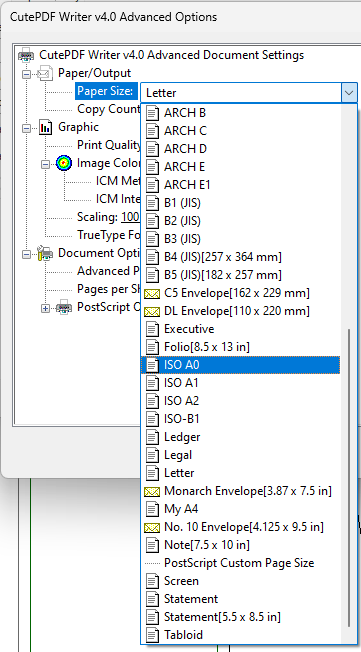Pick B2 (JIS) from dropdown list
Image resolution: width=361 pixels, height=652 pixels.
[240, 221]
